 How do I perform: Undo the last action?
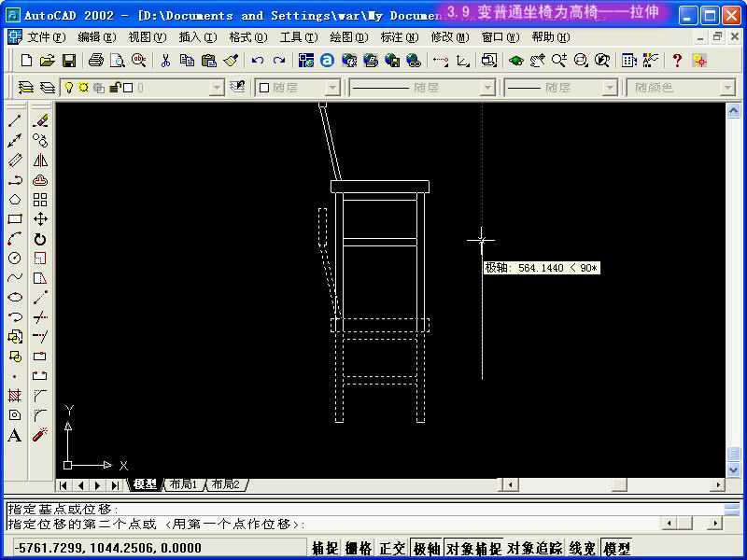(x=258, y=61)
